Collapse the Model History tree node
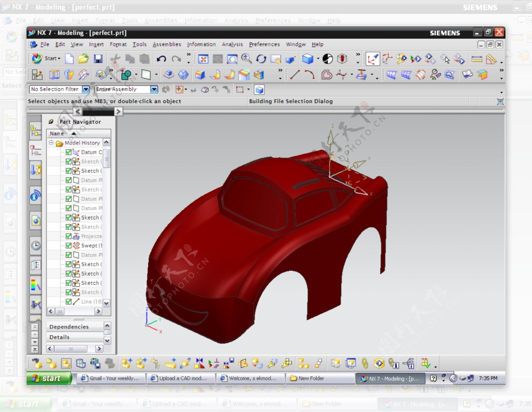 click(x=51, y=143)
